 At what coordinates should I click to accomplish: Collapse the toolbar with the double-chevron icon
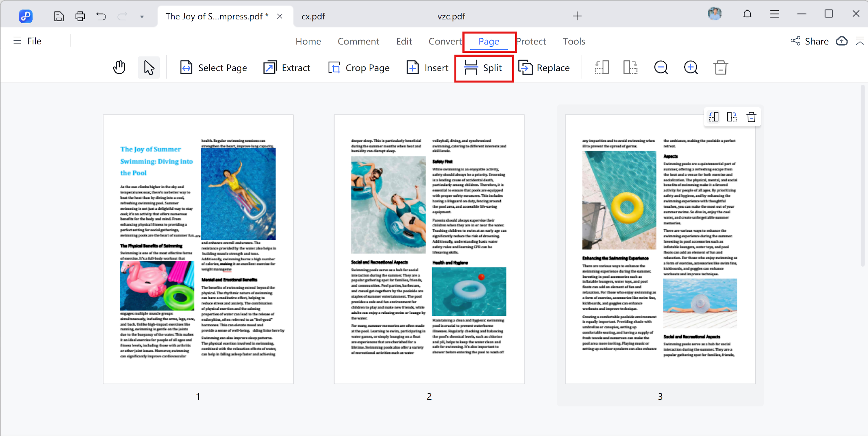tap(860, 41)
